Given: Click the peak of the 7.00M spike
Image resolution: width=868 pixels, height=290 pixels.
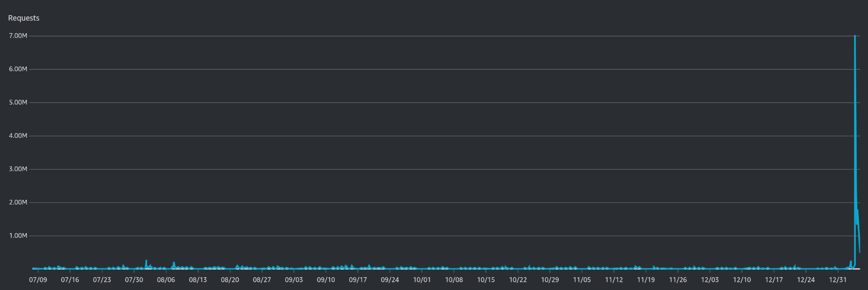Looking at the screenshot, I should [x=855, y=36].
